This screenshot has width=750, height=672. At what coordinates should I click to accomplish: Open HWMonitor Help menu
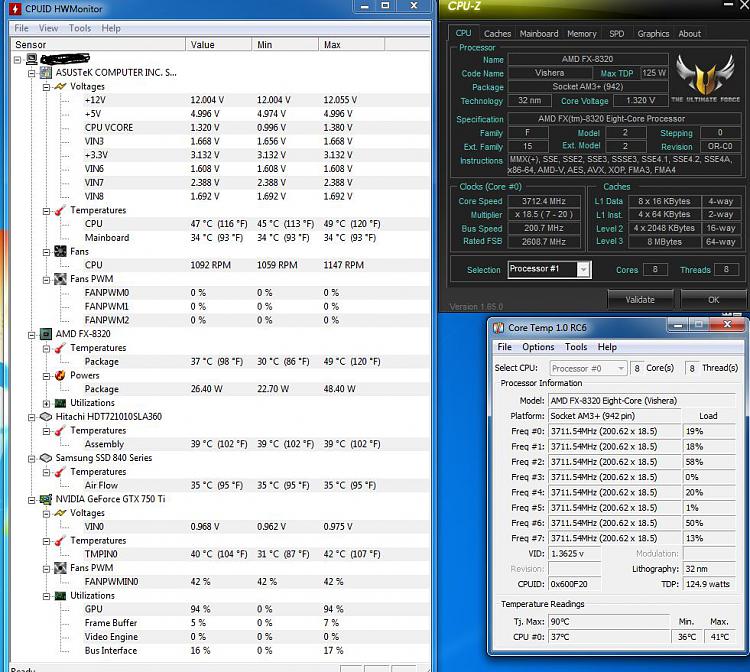coord(111,28)
